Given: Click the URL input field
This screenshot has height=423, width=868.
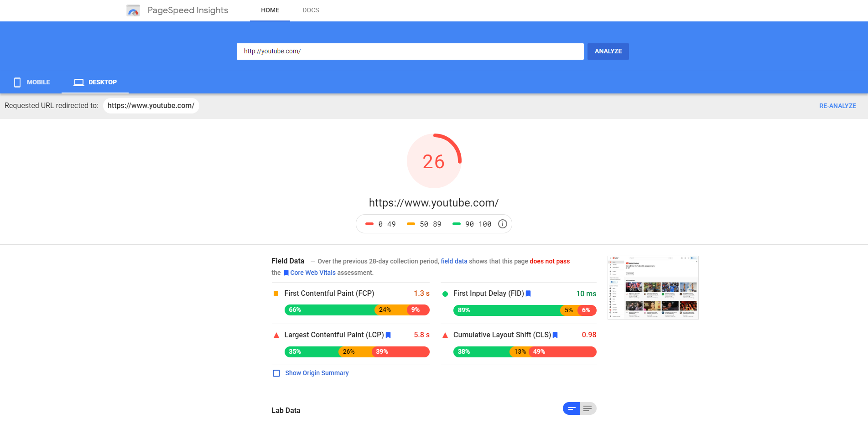Looking at the screenshot, I should (x=410, y=51).
